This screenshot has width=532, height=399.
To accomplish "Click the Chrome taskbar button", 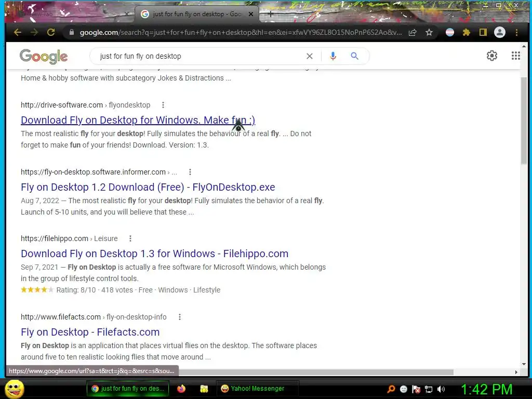I will (128, 389).
